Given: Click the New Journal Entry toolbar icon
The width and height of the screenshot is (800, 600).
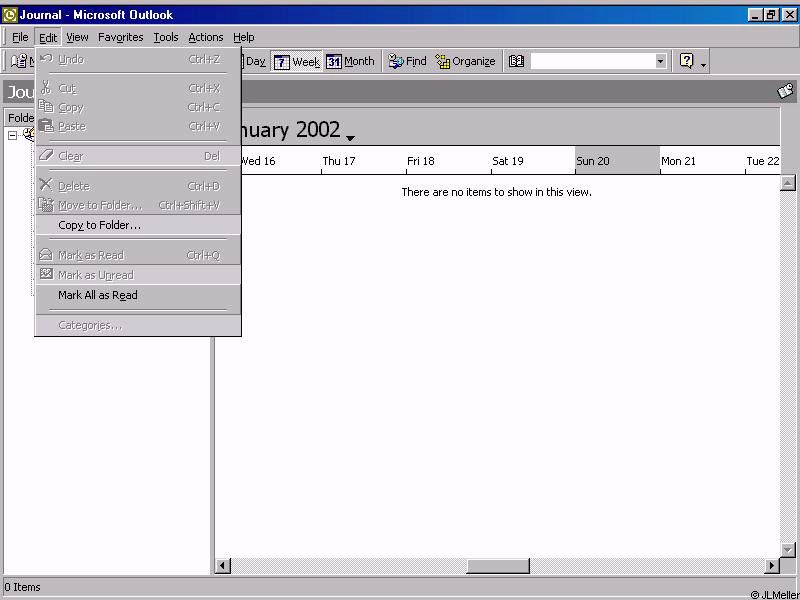Looking at the screenshot, I should point(19,61).
